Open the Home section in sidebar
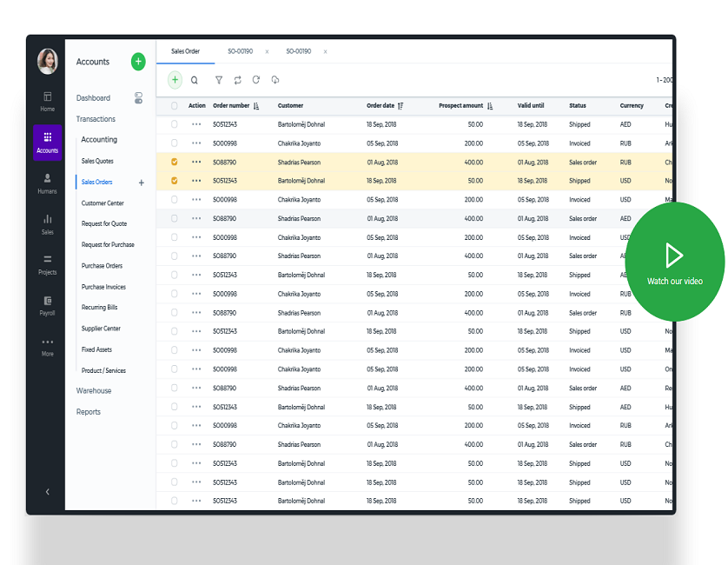This screenshot has width=728, height=565. [x=47, y=101]
